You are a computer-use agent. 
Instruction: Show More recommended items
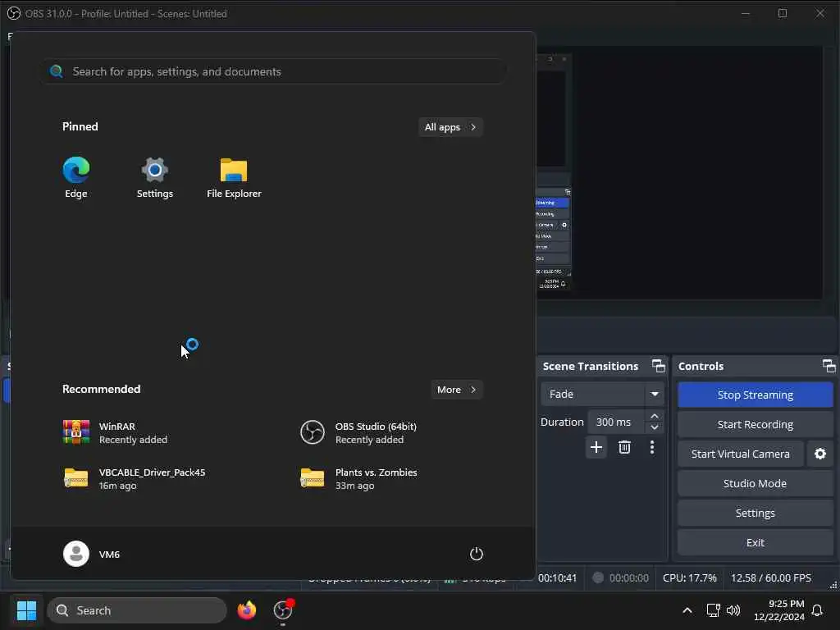(x=456, y=390)
